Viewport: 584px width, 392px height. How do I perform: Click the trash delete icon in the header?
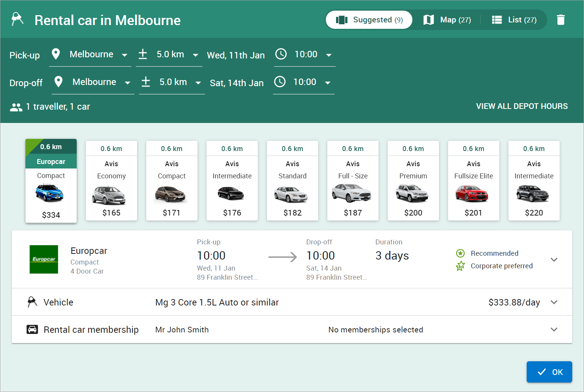(x=561, y=20)
